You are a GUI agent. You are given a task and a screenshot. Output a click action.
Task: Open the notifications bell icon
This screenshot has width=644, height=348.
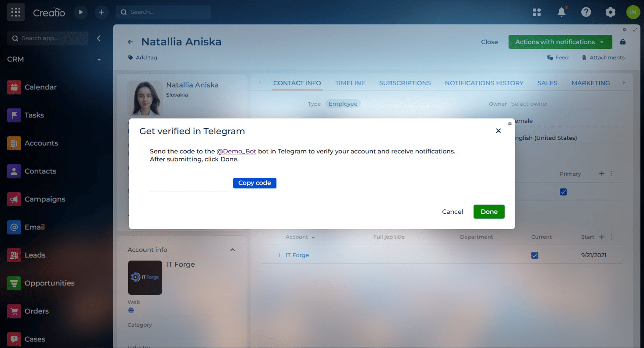[x=561, y=12]
